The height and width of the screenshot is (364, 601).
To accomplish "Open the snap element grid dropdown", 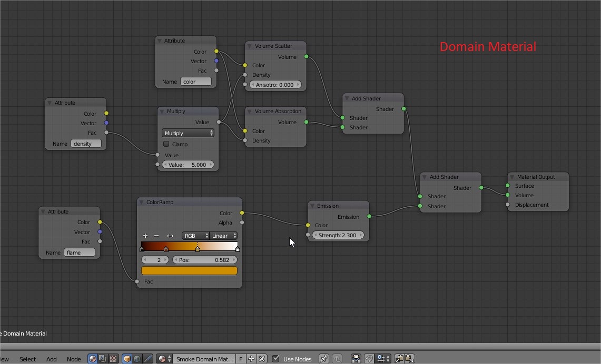I will (382, 359).
